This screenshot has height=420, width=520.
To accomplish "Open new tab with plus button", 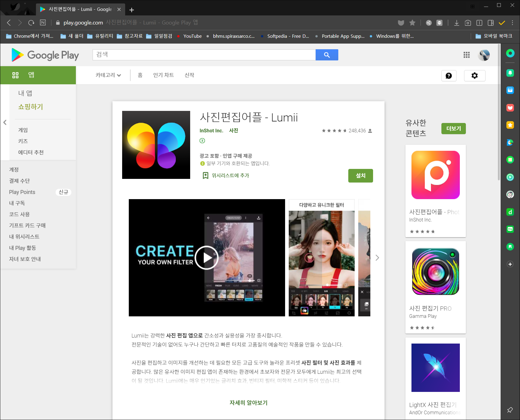I will point(132,10).
